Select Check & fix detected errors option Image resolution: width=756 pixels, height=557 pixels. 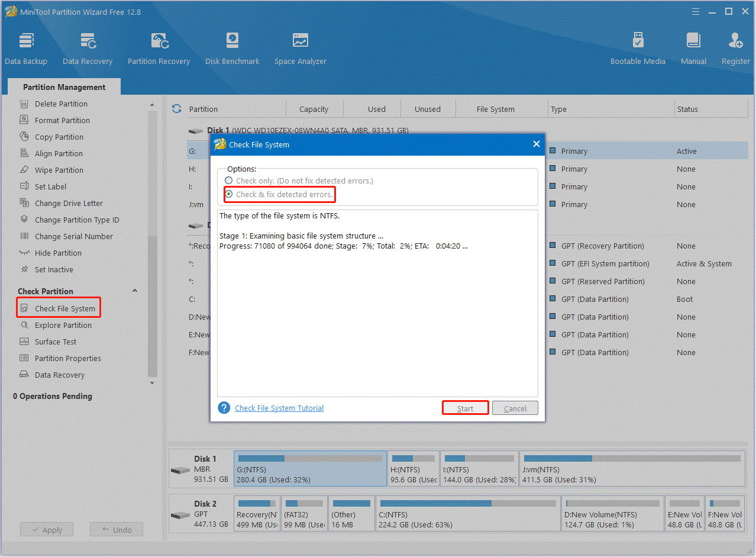(229, 194)
